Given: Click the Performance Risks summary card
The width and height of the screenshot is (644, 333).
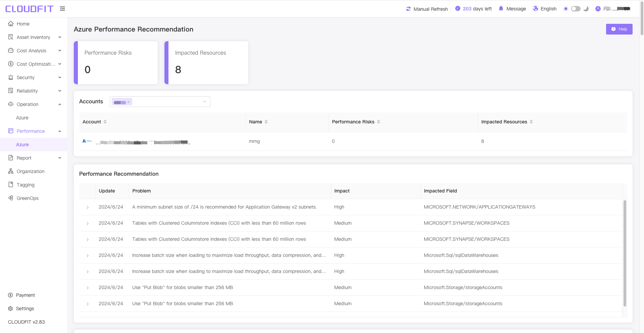Looking at the screenshot, I should (116, 63).
